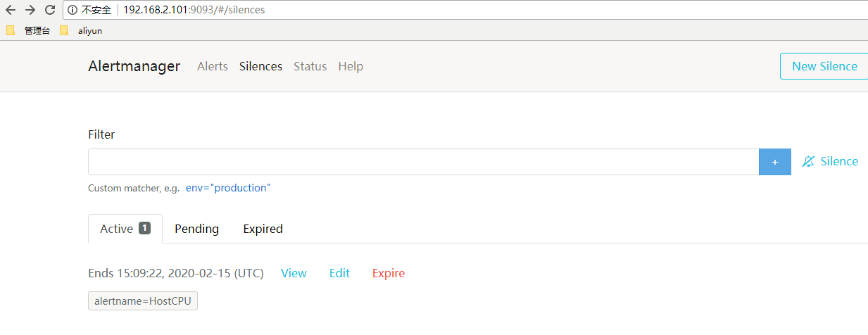Click into the Filter matcher input
This screenshot has width=868, height=335.
423,162
